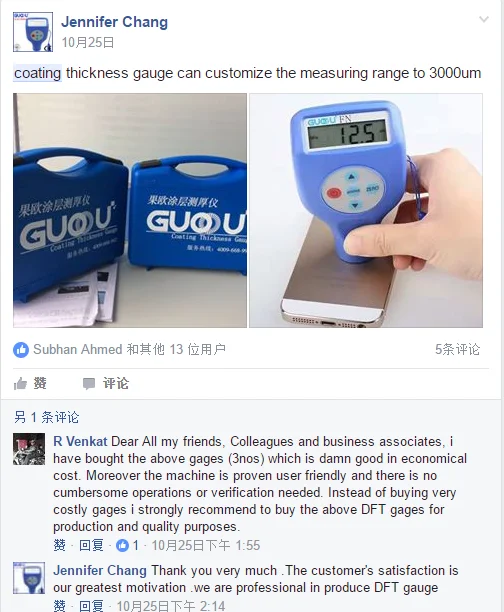
Task: Click the highlighted word coating
Action: coord(37,73)
